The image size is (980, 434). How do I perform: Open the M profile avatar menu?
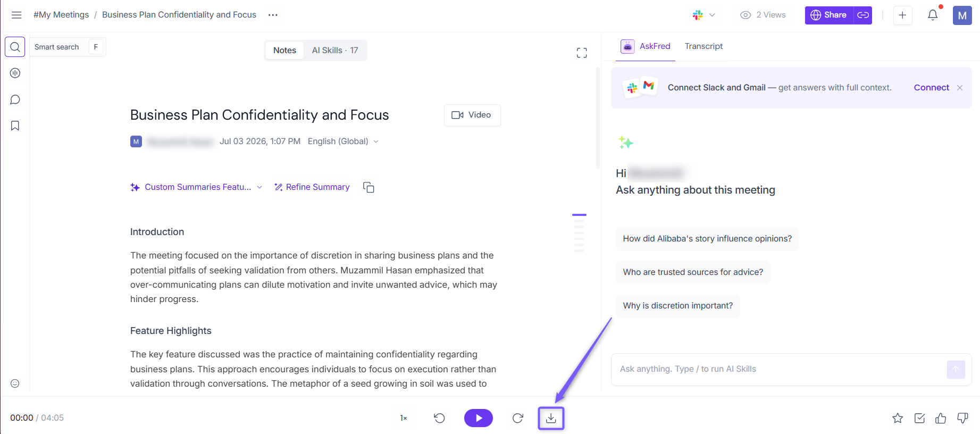[962, 15]
